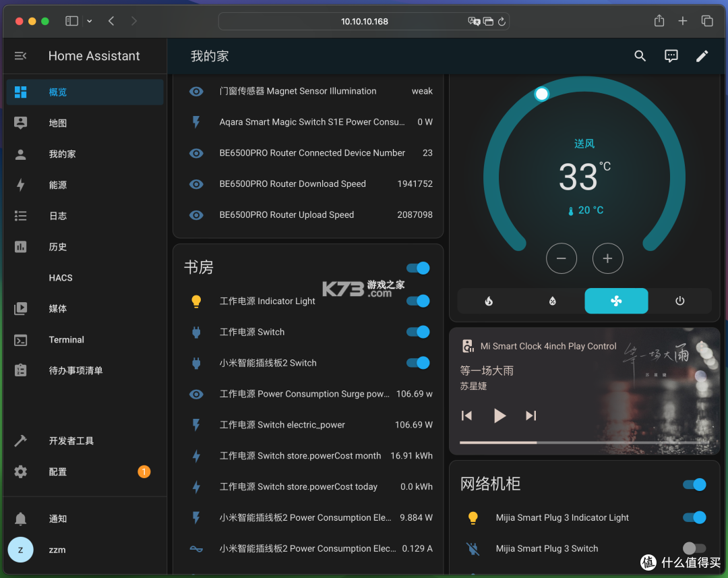The image size is (728, 578).
Task: Open the Assist chat icon
Action: 671,56
